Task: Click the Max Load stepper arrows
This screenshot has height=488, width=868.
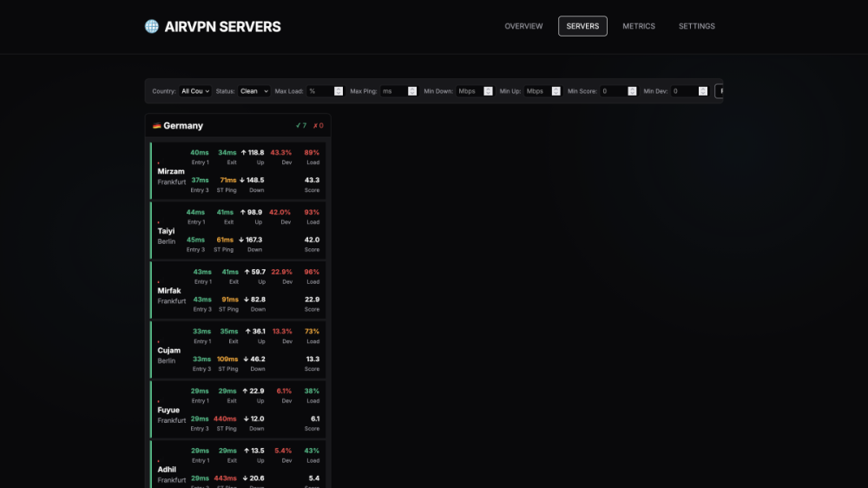Action: 339,91
